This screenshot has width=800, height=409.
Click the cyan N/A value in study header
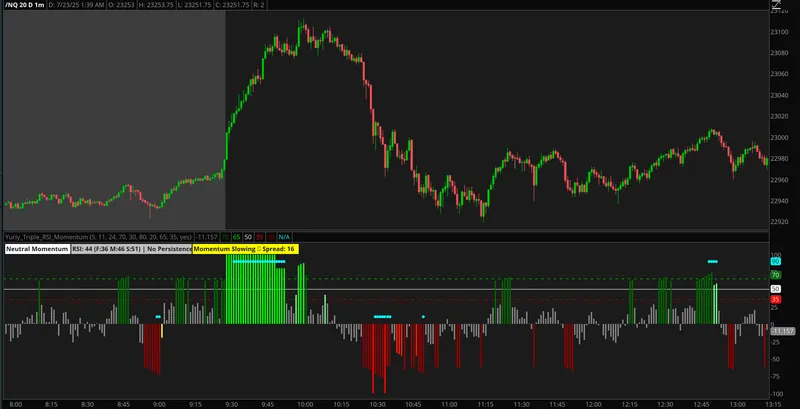(x=284, y=237)
